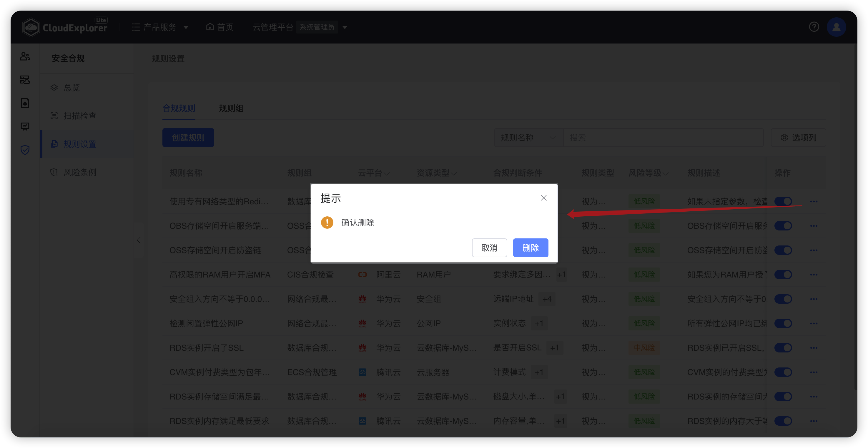Toggle the switch for 安全组入方向 rule

click(783, 299)
